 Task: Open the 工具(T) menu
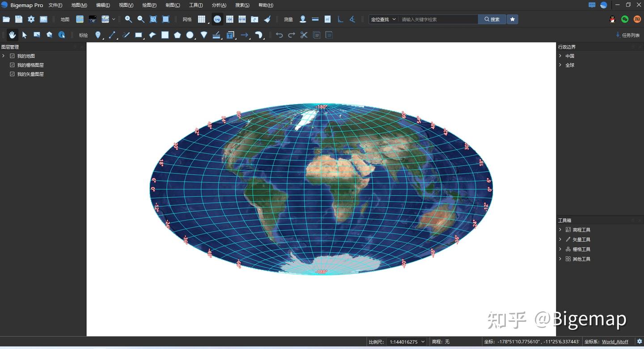click(x=196, y=5)
